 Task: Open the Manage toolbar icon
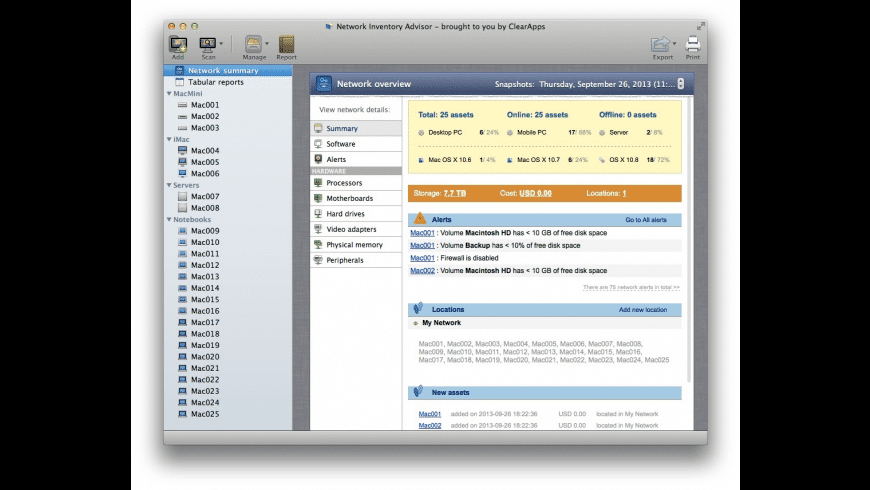pos(253,44)
